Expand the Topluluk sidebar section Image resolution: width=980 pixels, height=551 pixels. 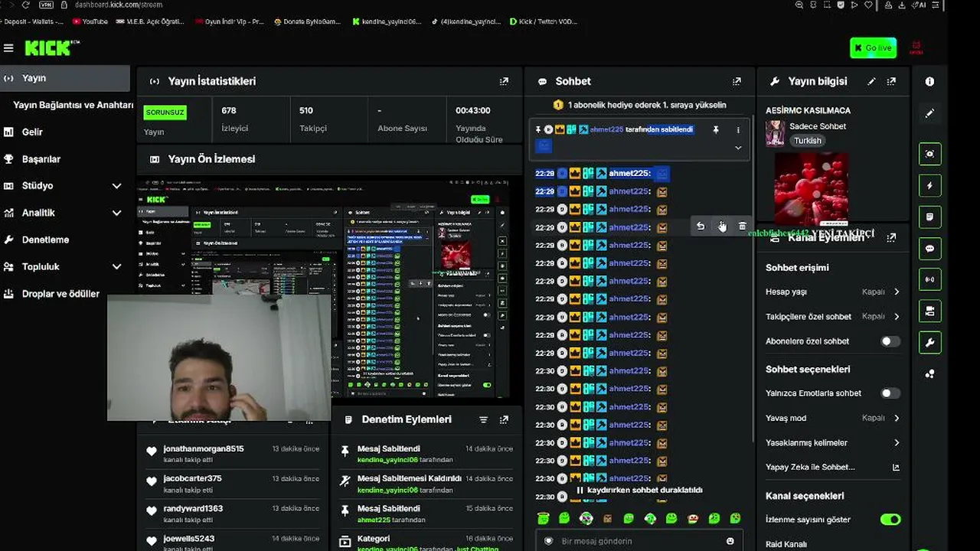(116, 267)
